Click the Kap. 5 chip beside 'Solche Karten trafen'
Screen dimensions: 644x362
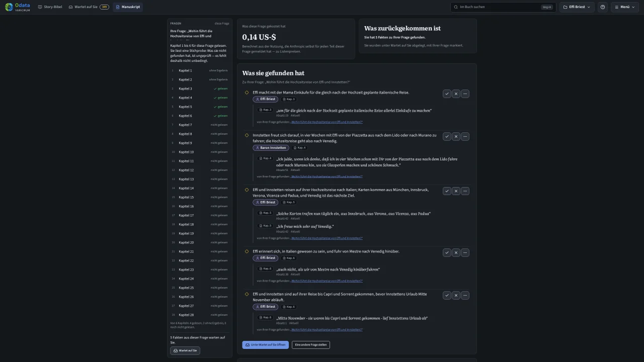pos(266,213)
